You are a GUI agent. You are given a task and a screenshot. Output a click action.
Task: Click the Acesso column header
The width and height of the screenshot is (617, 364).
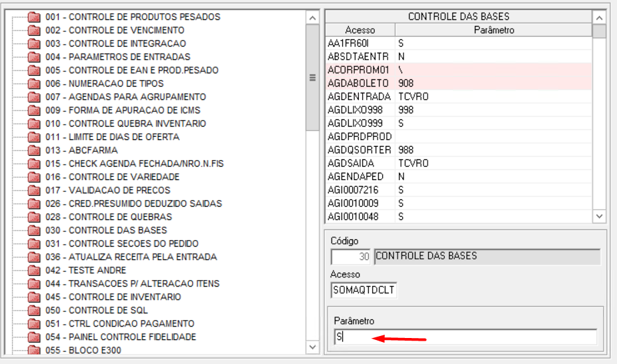360,30
